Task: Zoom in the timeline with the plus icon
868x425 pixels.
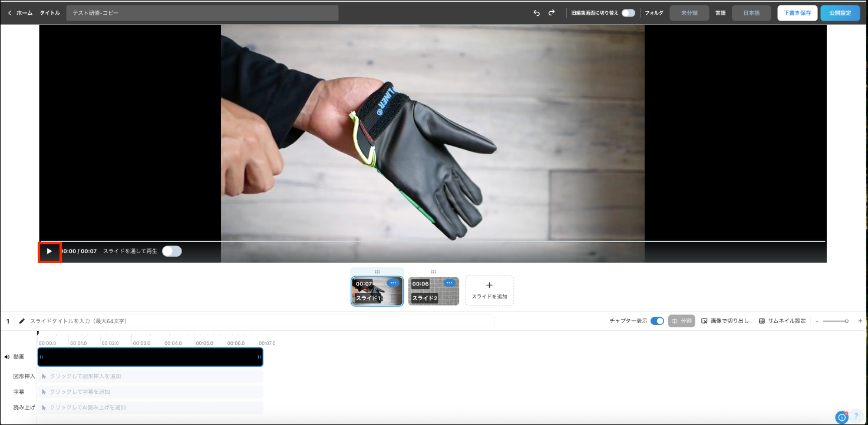Action: tap(860, 321)
